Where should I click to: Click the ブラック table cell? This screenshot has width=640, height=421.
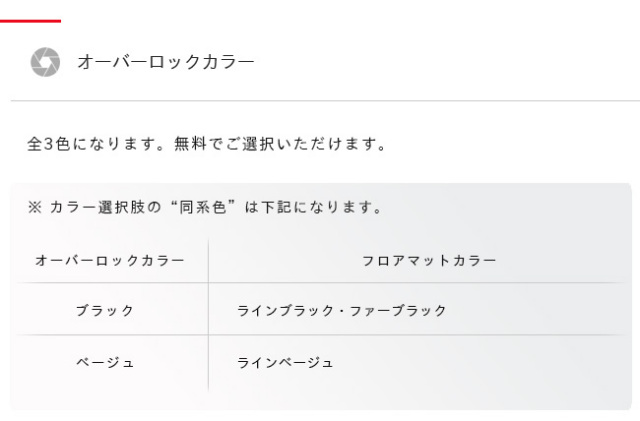tap(105, 310)
